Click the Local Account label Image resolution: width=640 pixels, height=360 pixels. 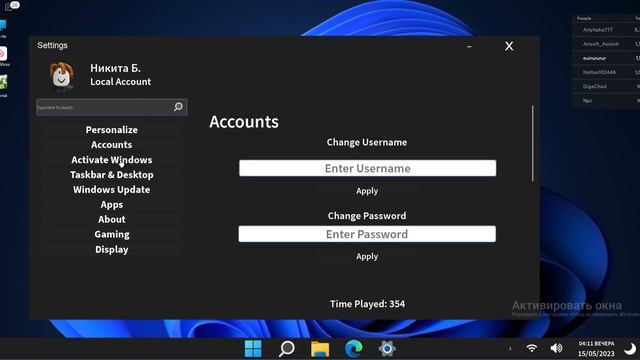click(120, 82)
